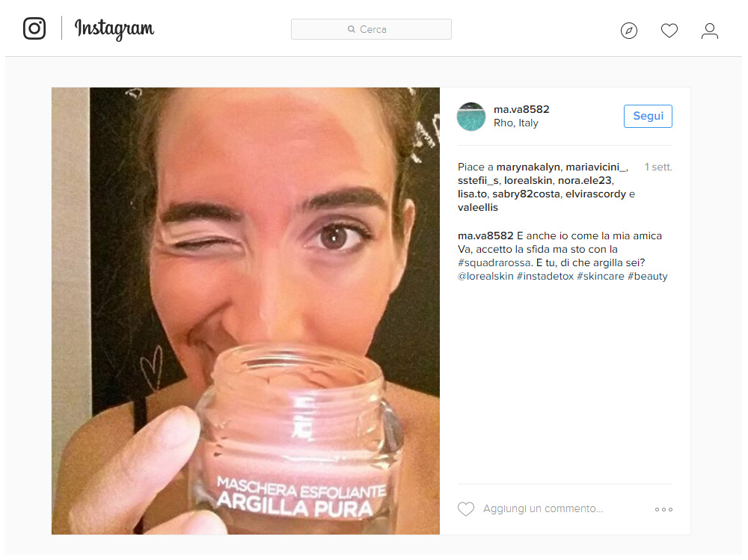This screenshot has height=560, width=748.
Task: Focus the Cerca search field
Action: pyautogui.click(x=371, y=29)
